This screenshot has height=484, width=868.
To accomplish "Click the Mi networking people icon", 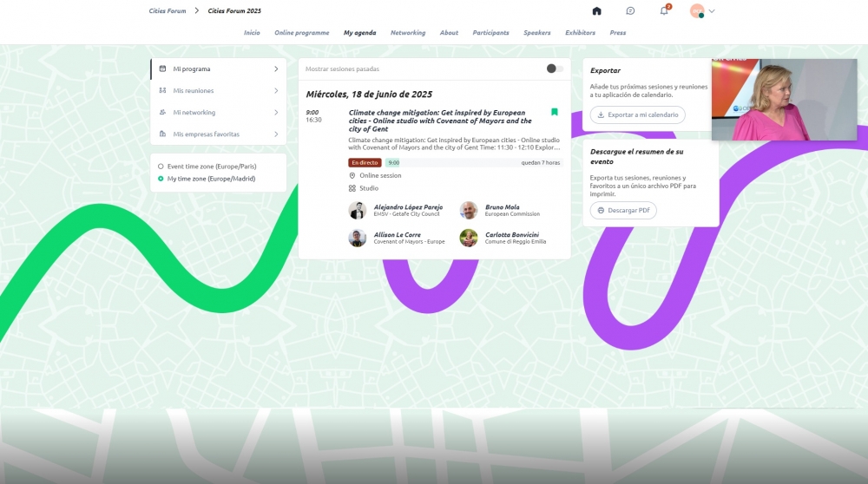I will (162, 112).
